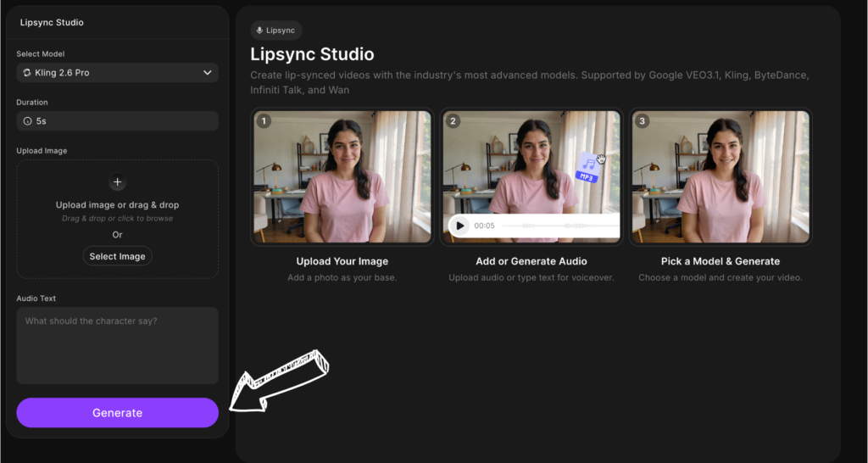This screenshot has height=463, width=868.
Task: Click the plus icon in upload area
Action: tap(117, 182)
